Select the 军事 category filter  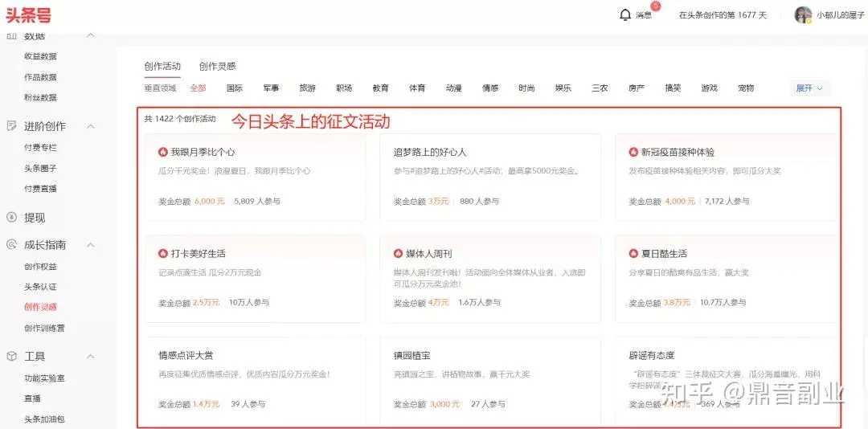(271, 88)
